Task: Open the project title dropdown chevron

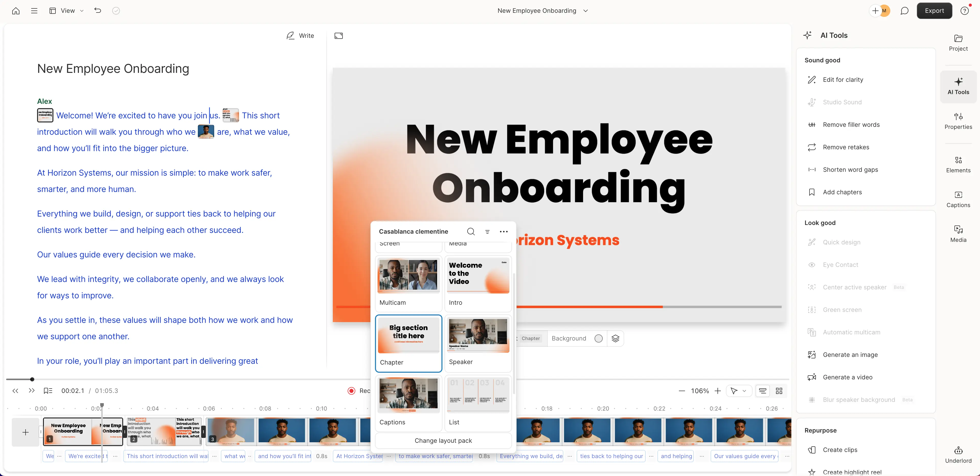Action: click(586, 11)
